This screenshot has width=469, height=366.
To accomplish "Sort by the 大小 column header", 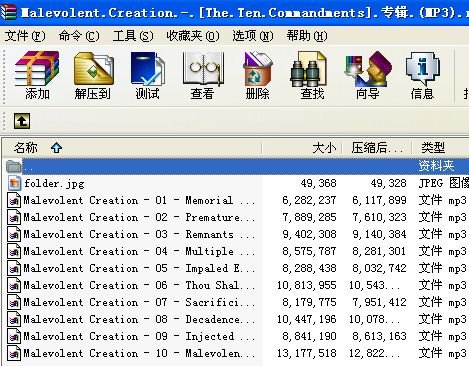I will tap(302, 148).
